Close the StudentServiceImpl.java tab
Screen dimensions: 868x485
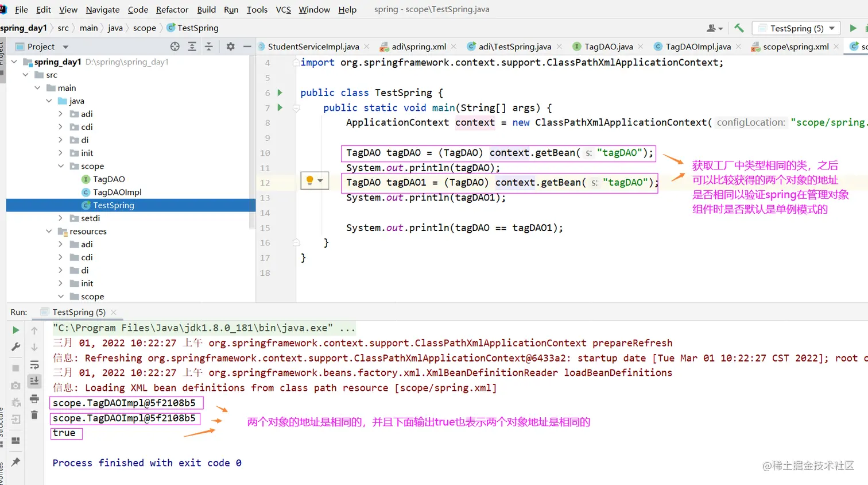pyautogui.click(x=367, y=47)
